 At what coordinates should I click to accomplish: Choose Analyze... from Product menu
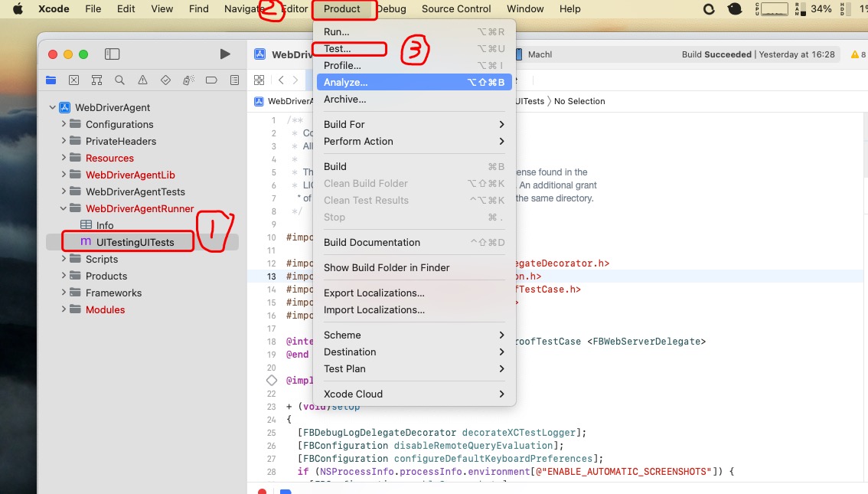(414, 83)
